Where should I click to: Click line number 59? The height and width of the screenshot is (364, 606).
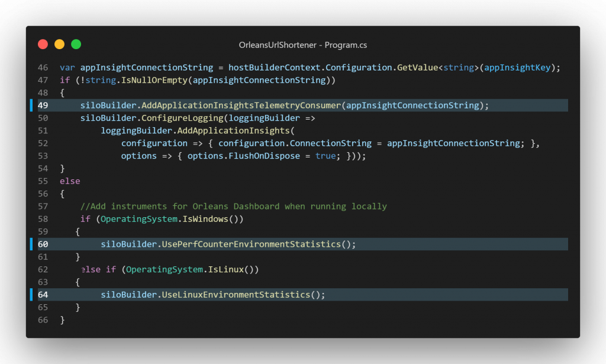point(43,232)
